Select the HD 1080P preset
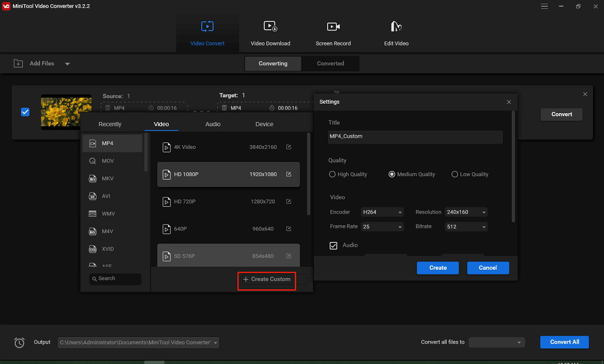The width and height of the screenshot is (604, 364). tap(229, 174)
